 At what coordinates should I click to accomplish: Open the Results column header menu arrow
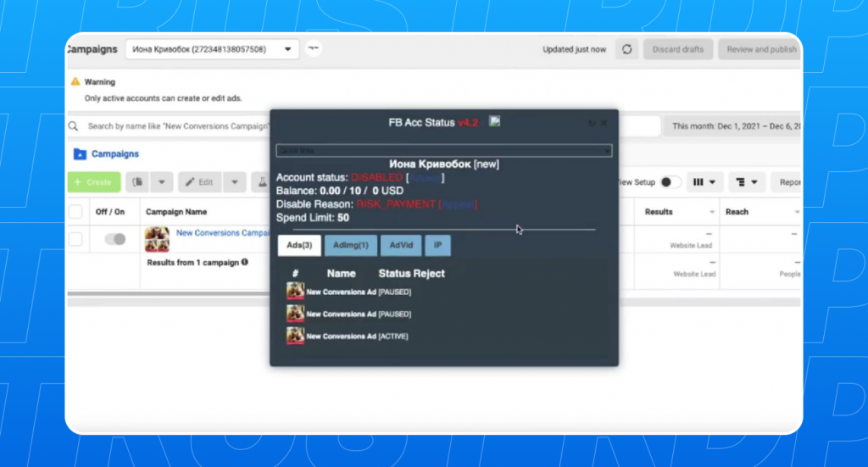[x=712, y=212]
